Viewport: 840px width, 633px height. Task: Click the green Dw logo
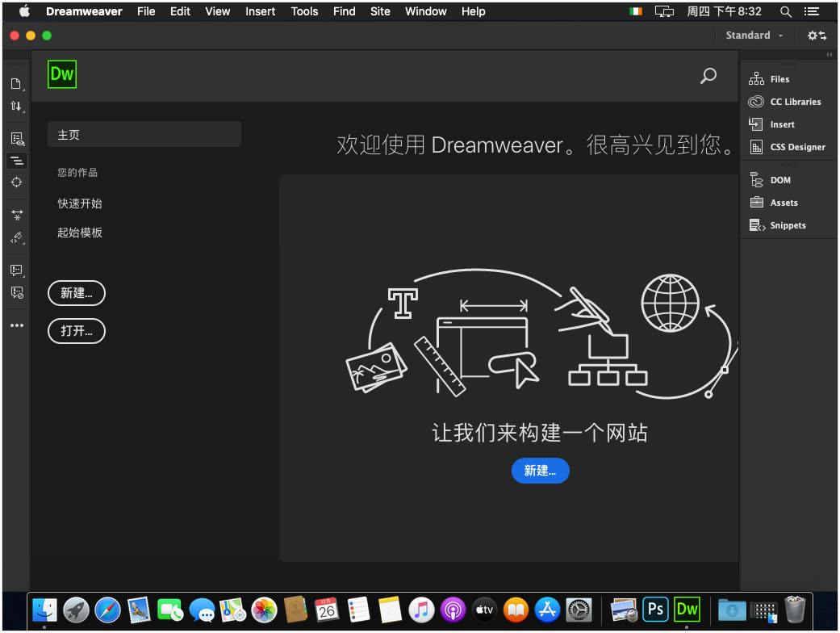click(62, 74)
